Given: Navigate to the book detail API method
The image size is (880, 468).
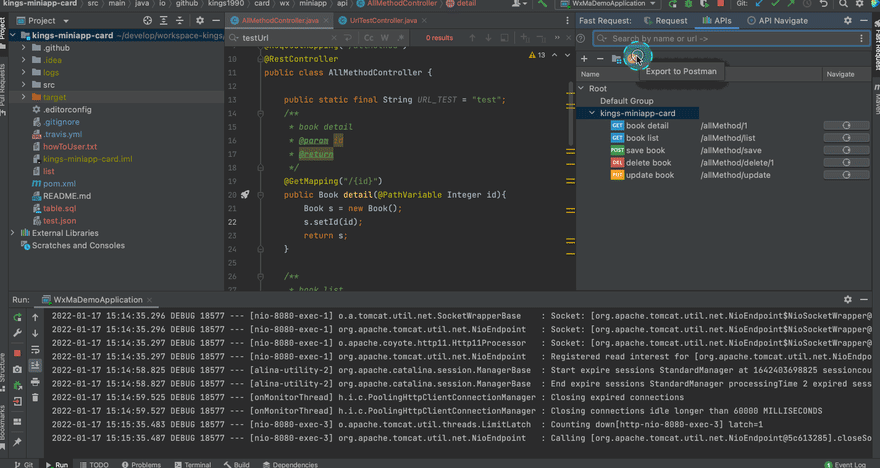Looking at the screenshot, I should pyautogui.click(x=846, y=126).
